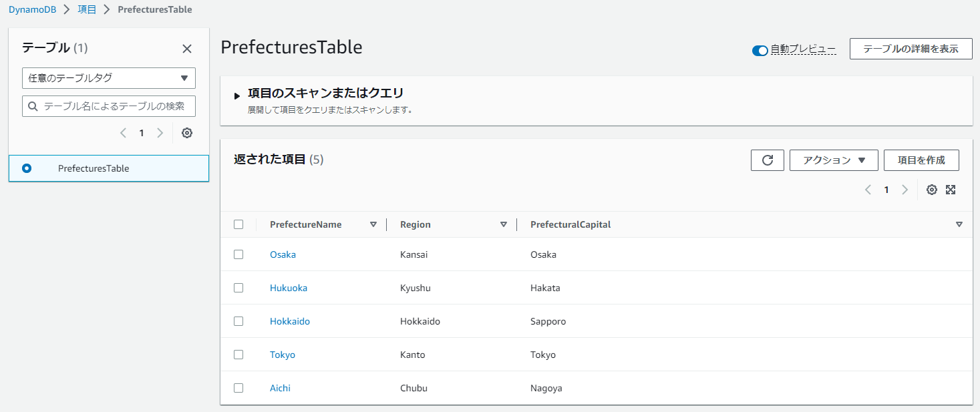The image size is (980, 412).
Task: Click the previous page arrow in the tables panel
Action: pyautogui.click(x=123, y=133)
